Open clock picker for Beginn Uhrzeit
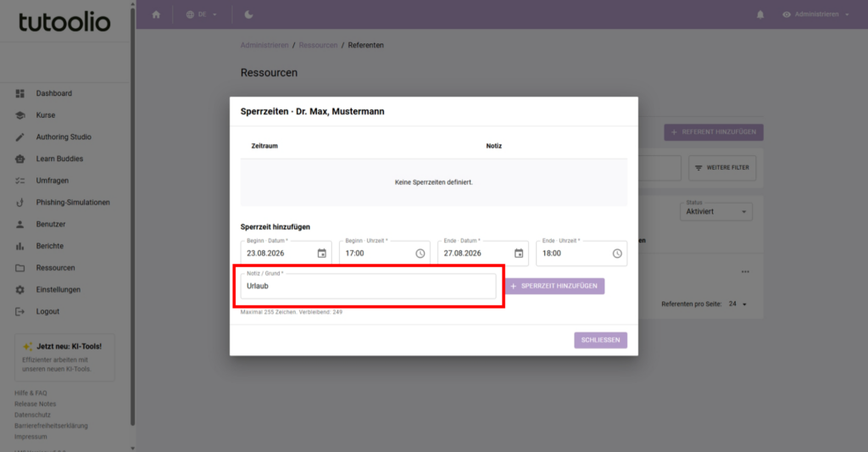This screenshot has height=452, width=868. (420, 254)
